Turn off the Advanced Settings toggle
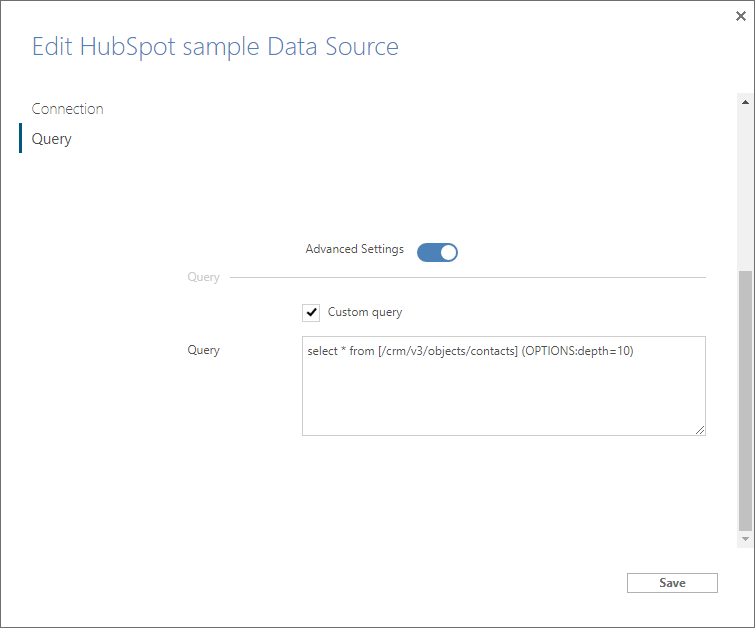This screenshot has height=628, width=755. pyautogui.click(x=437, y=252)
